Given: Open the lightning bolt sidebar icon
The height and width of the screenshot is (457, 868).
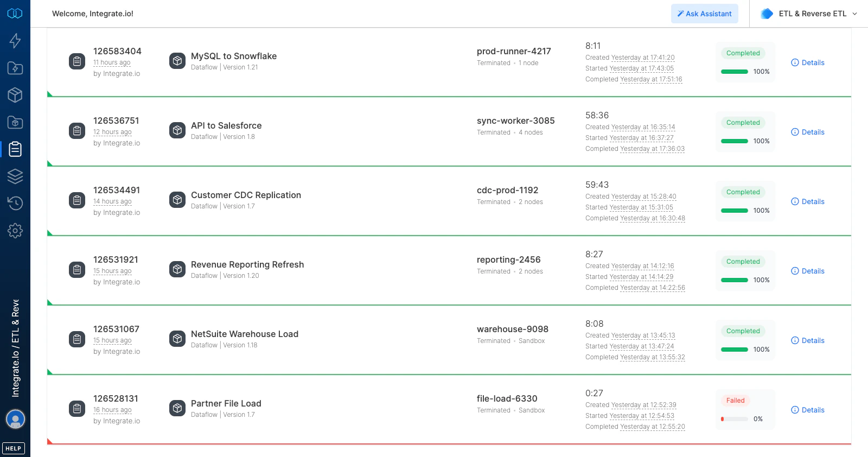Looking at the screenshot, I should coord(15,41).
